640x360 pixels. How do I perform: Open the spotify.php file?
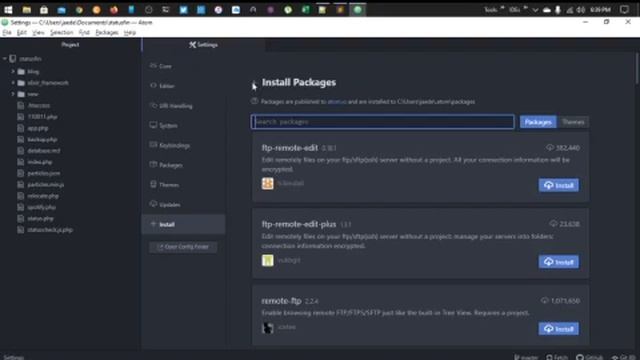point(41,207)
